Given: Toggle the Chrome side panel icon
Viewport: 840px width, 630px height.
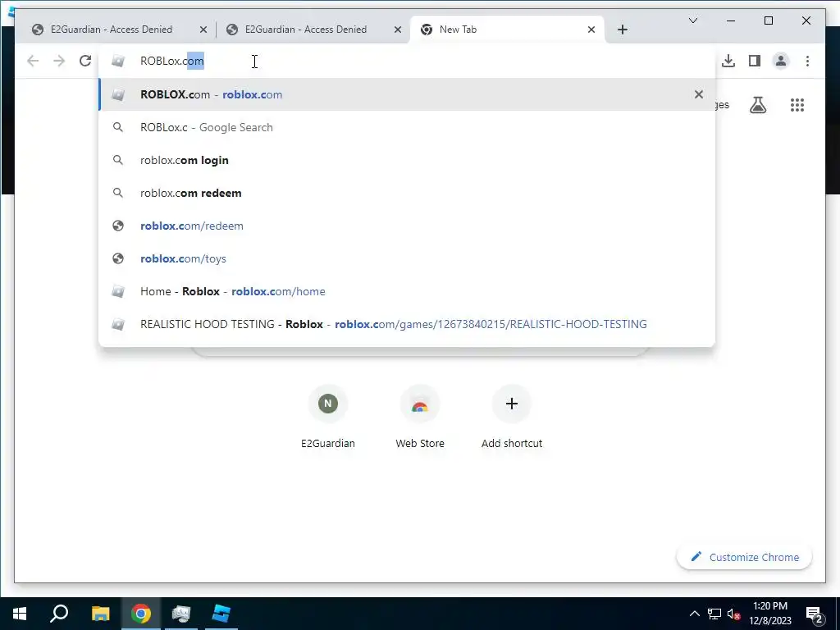Looking at the screenshot, I should coord(755,61).
